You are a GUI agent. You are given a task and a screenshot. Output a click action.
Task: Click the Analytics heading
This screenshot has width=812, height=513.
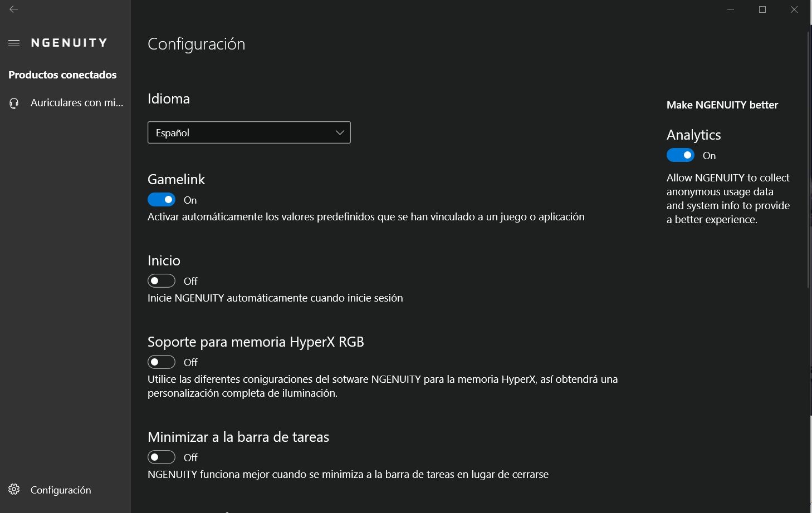(694, 135)
